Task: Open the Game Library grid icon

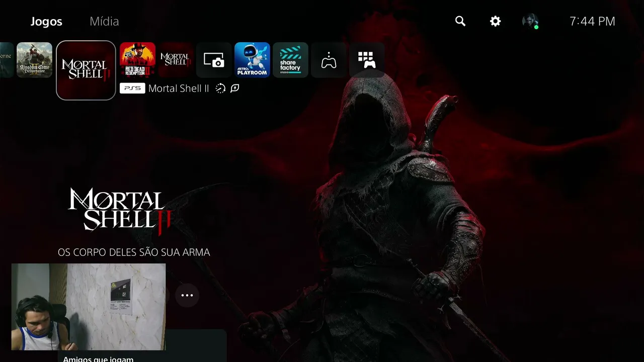Action: click(x=367, y=60)
